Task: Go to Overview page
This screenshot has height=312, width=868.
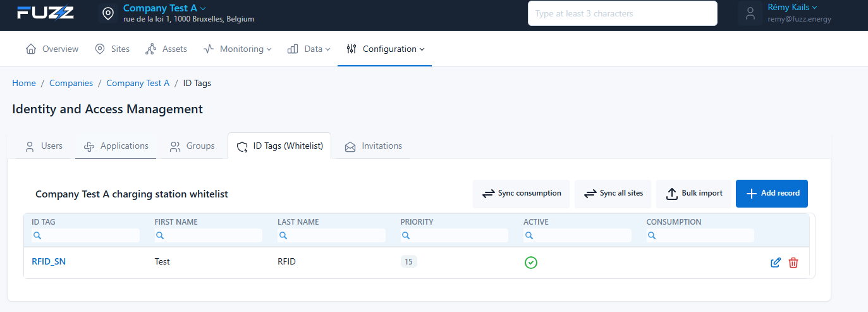Action: [x=52, y=49]
